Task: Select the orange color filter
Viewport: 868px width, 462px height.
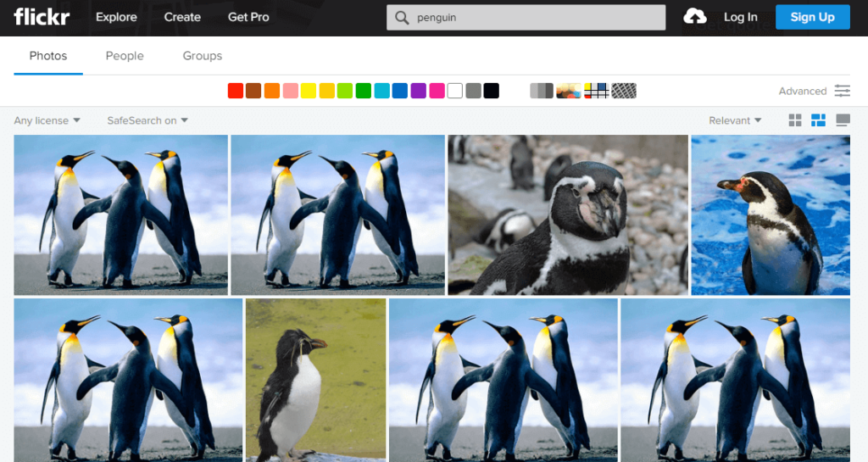Action: [x=272, y=91]
